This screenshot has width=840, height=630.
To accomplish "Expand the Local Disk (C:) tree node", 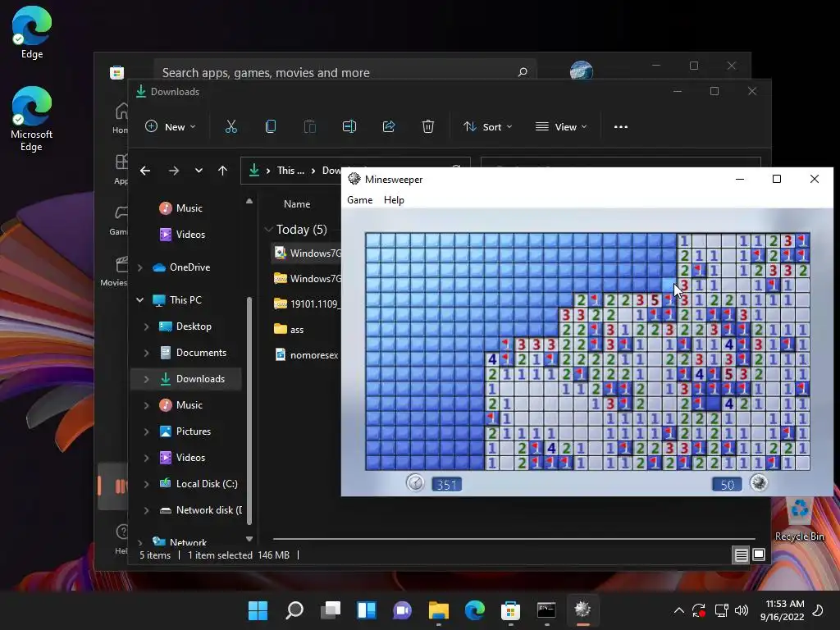I will tap(146, 484).
